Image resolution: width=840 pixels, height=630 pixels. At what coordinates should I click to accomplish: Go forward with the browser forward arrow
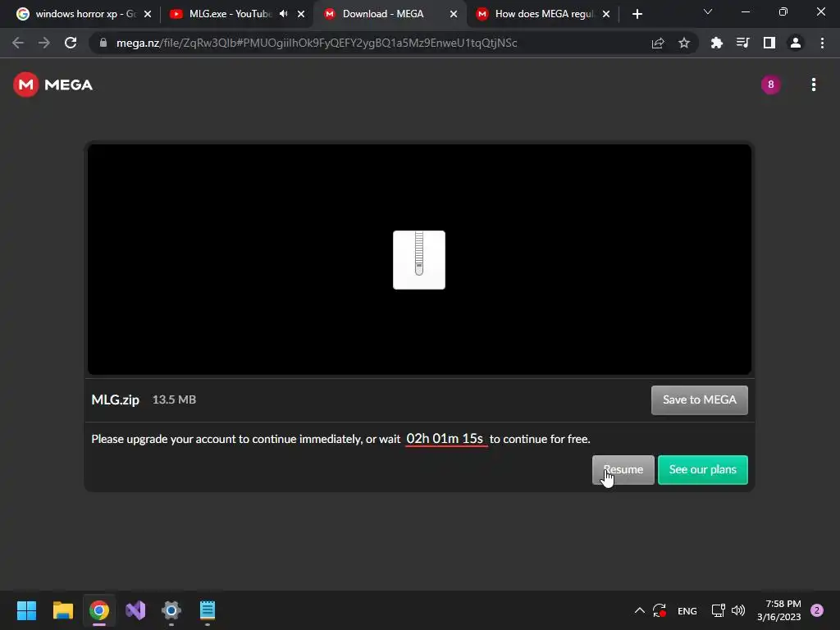(x=44, y=43)
